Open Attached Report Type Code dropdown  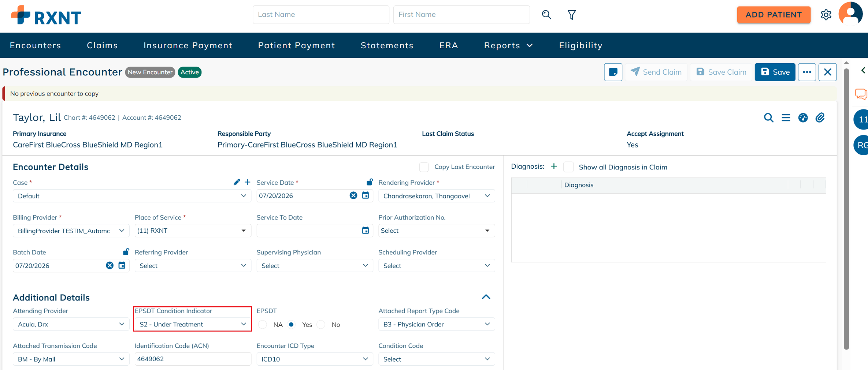(x=437, y=324)
